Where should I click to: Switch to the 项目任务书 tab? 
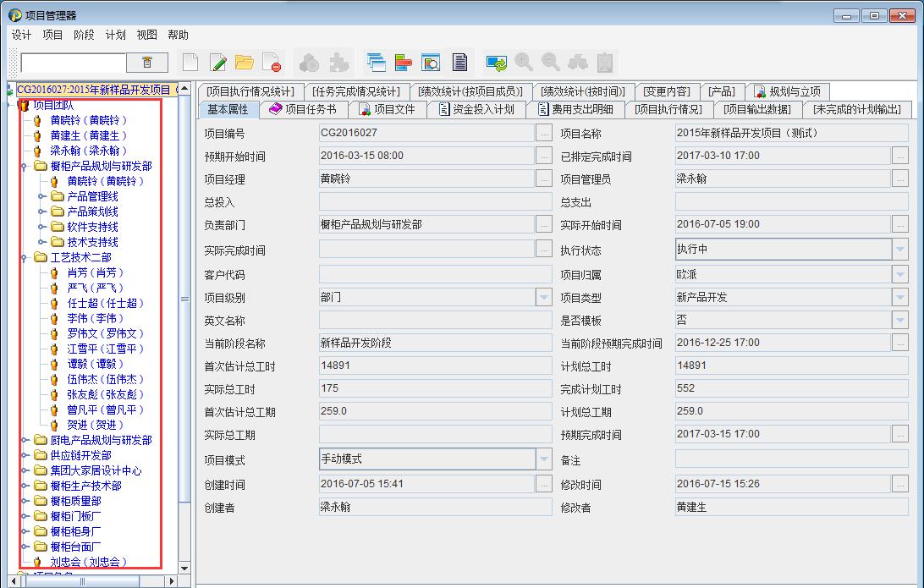[302, 109]
